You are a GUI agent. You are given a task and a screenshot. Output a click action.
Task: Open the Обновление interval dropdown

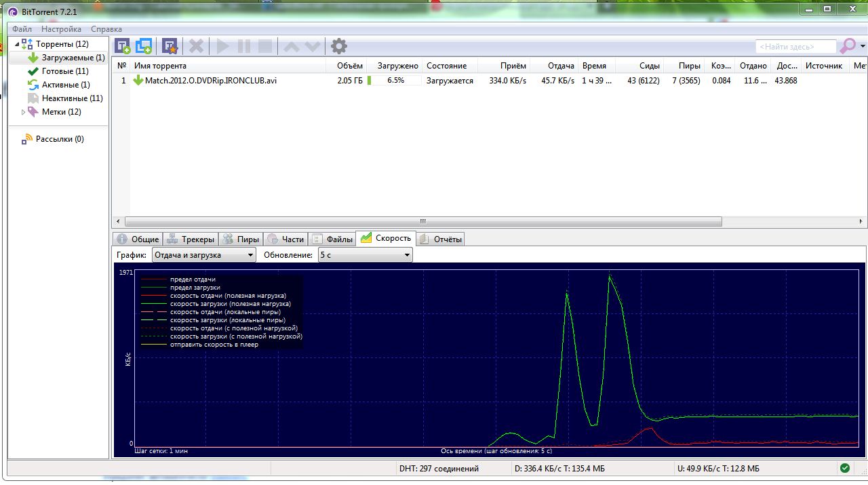coord(365,255)
